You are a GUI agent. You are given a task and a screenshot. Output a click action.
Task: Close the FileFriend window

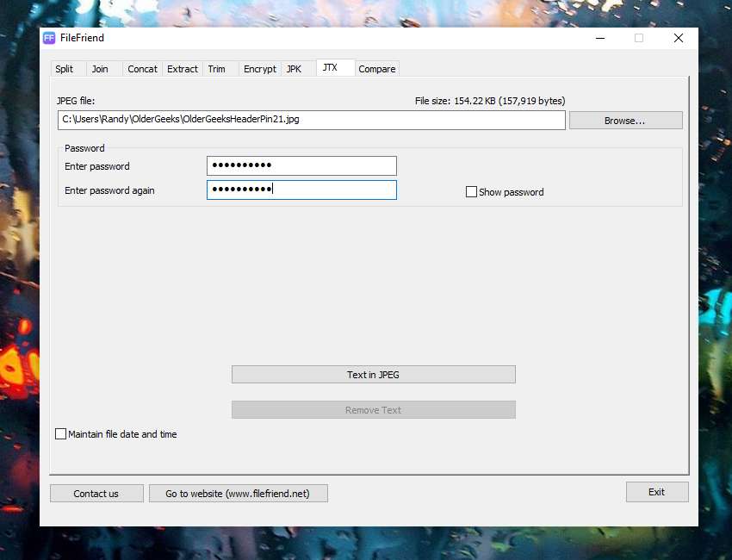tap(679, 38)
